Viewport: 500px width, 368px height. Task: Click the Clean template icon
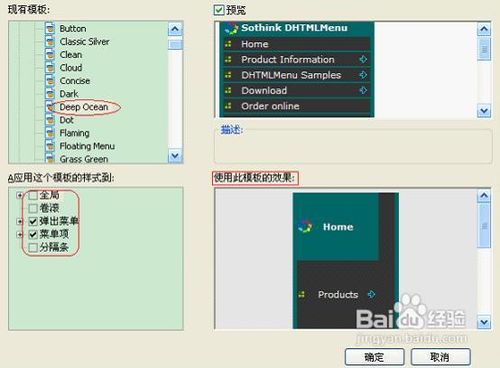click(x=50, y=55)
